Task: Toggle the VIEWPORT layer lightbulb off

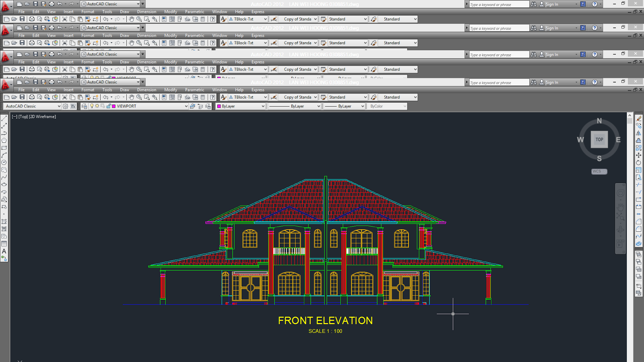Action: (x=92, y=106)
